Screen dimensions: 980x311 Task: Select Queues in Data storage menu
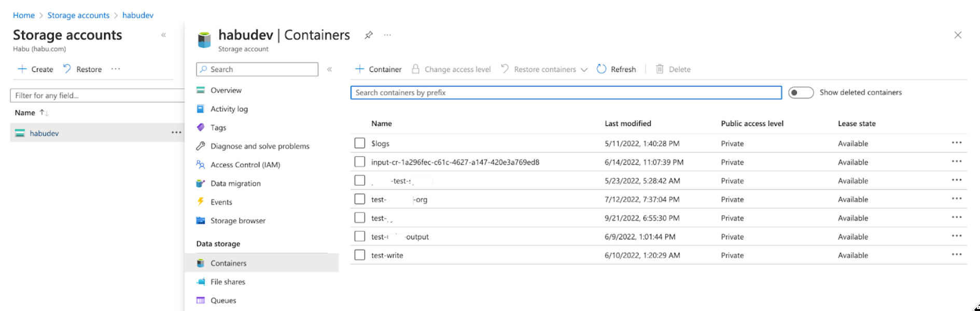pos(223,301)
